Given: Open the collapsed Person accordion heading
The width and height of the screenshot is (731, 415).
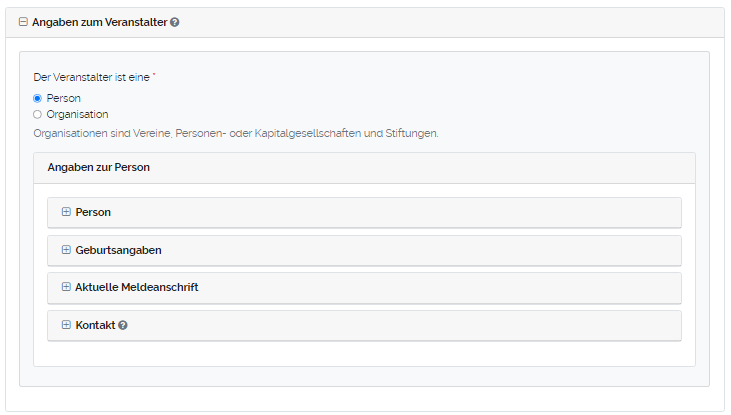Looking at the screenshot, I should click(x=93, y=212).
